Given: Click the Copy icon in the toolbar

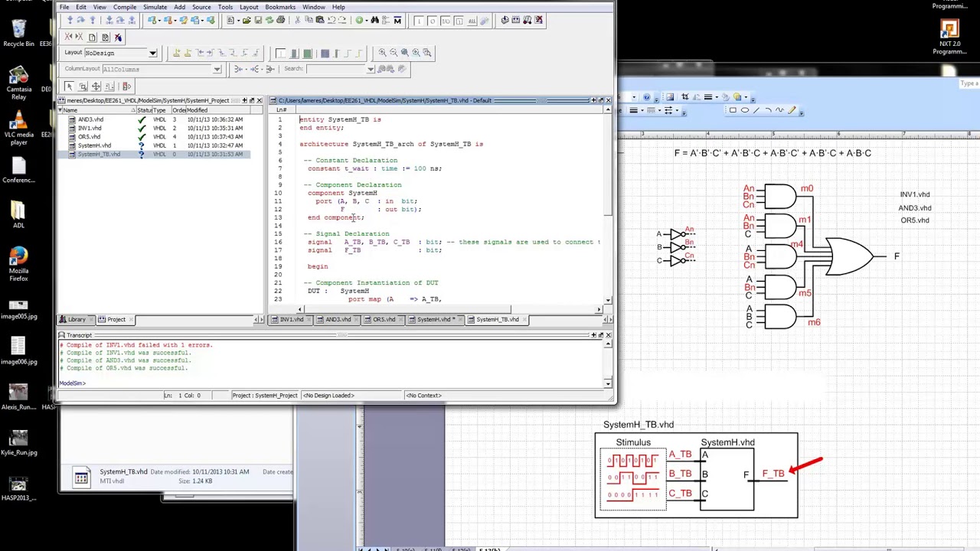Looking at the screenshot, I should tap(309, 20).
